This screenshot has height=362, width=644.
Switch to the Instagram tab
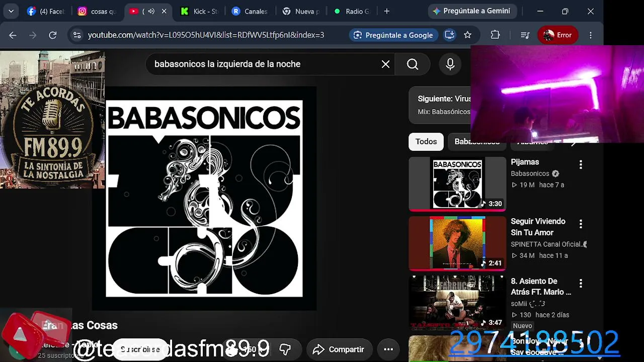click(97, 11)
